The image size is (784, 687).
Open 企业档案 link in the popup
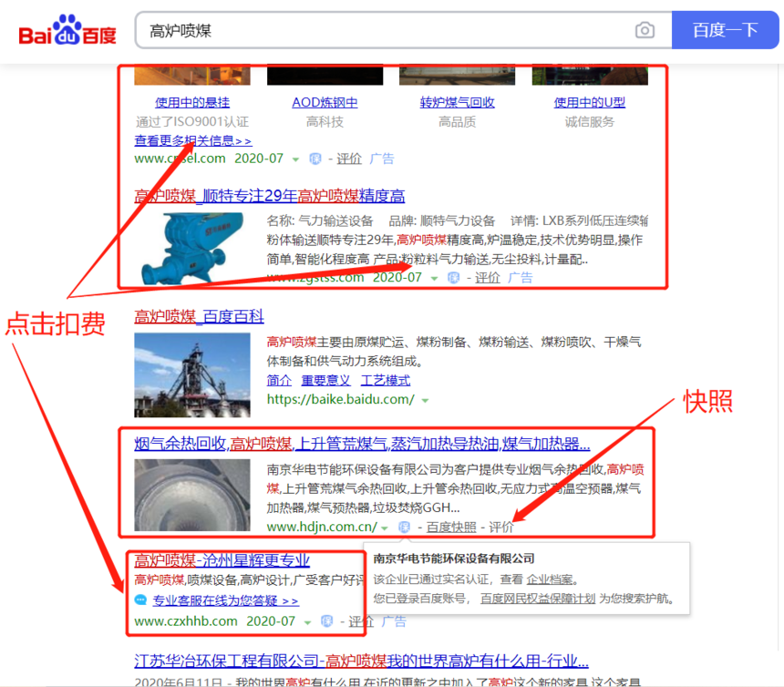(x=550, y=579)
